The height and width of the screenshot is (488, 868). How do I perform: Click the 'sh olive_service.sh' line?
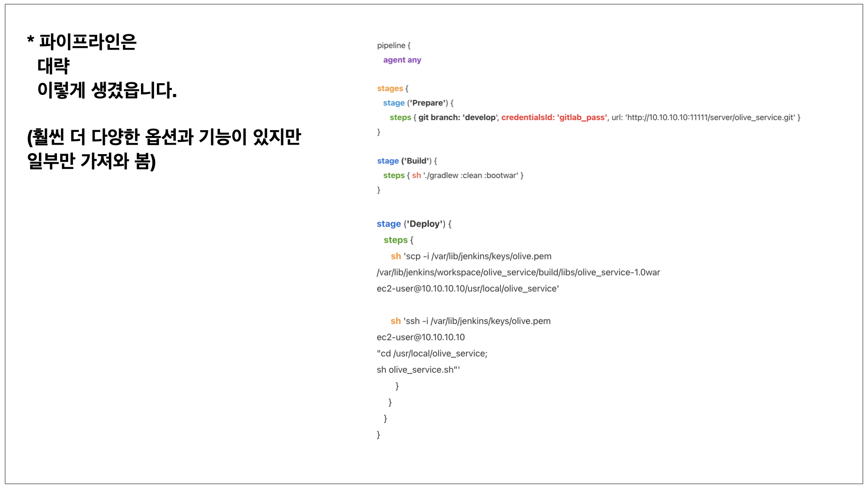coord(418,370)
